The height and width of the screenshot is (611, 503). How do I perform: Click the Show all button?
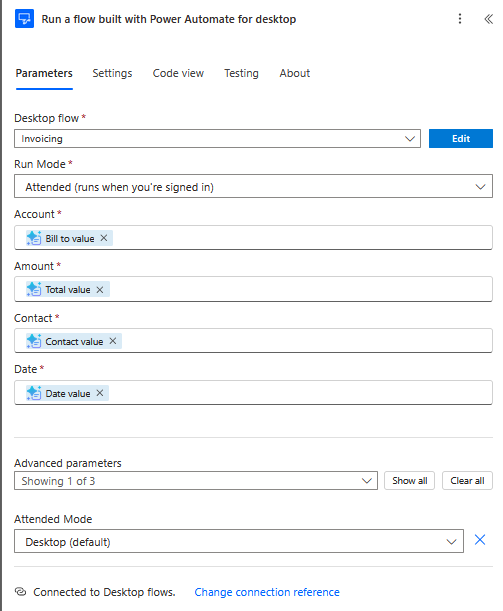[x=409, y=481]
